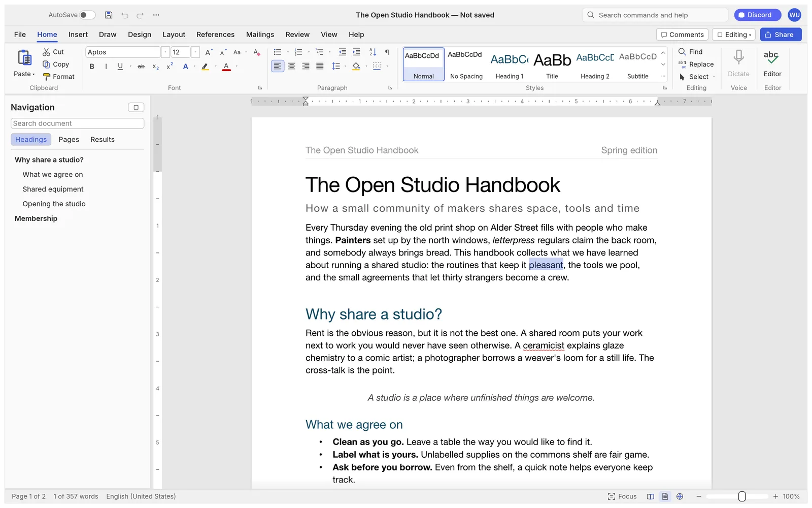Open the Aptos font name dropdown
812x508 pixels.
[x=165, y=52]
